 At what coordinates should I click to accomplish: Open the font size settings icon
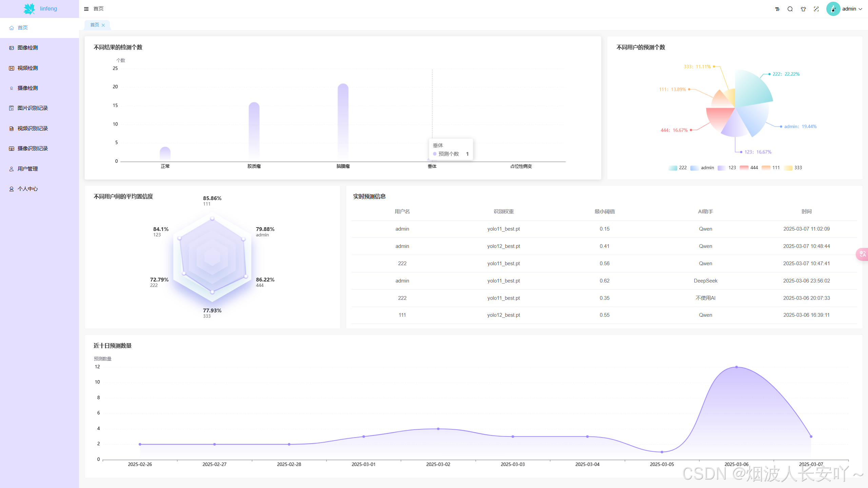(x=777, y=9)
